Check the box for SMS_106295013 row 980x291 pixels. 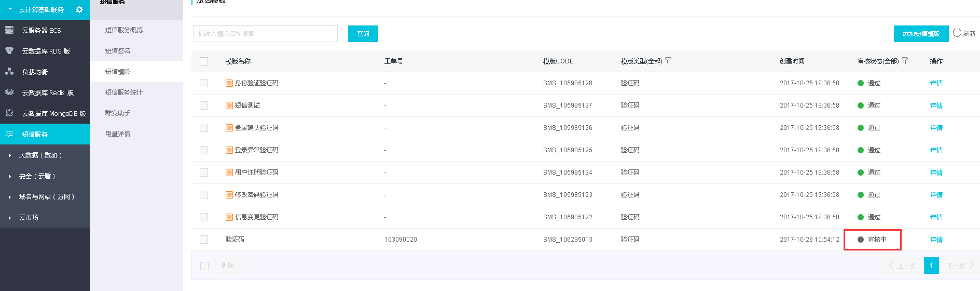[204, 240]
